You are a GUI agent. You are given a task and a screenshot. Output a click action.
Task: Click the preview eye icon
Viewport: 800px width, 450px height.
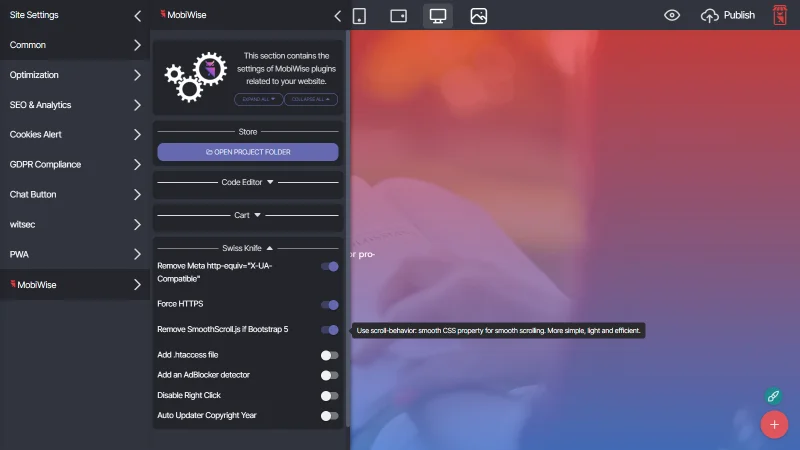672,15
